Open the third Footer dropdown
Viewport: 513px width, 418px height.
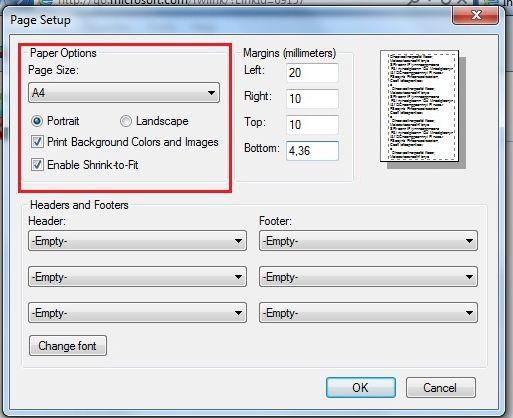(x=368, y=313)
